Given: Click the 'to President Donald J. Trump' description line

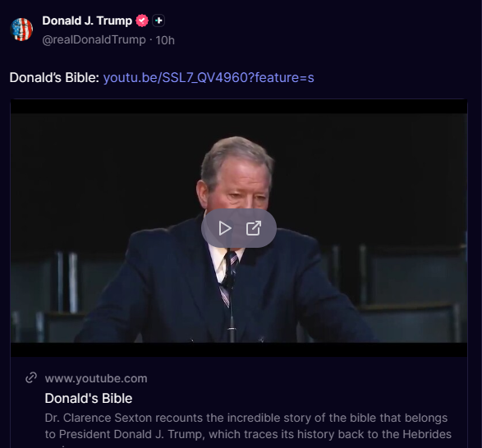Looking at the screenshot, I should pyautogui.click(x=248, y=434).
